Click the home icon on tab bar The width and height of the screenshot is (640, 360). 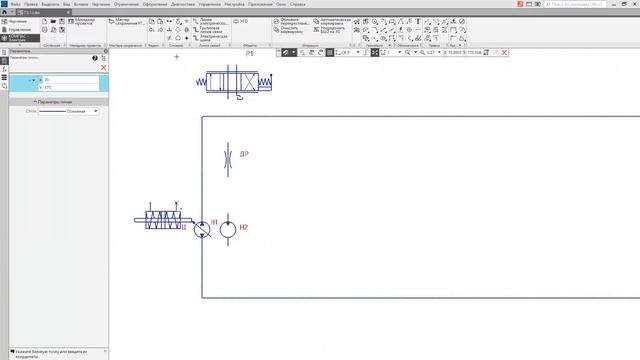point(4,12)
